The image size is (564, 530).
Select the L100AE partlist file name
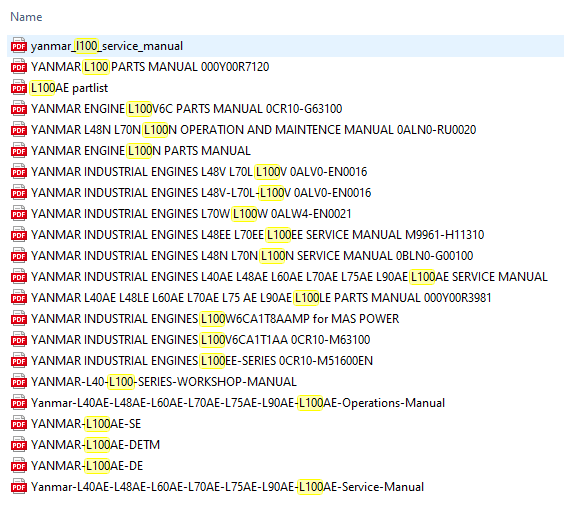click(69, 88)
